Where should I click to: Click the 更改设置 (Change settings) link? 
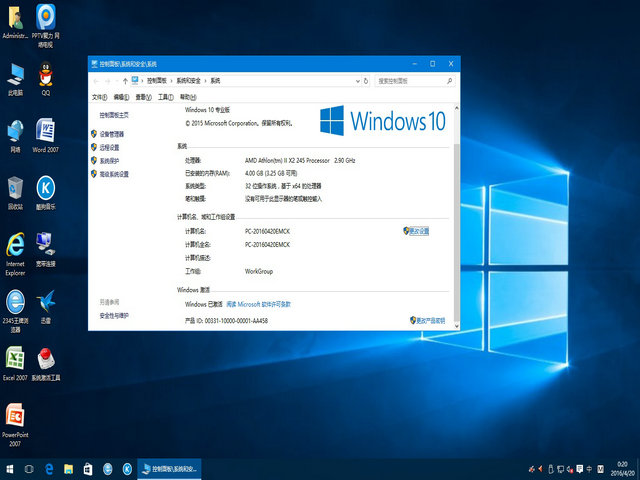(419, 231)
